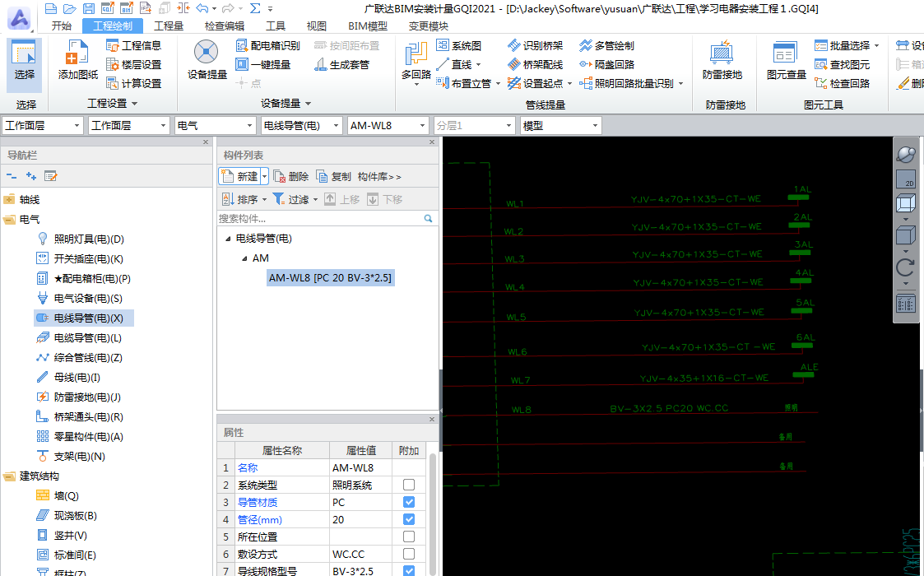Click 一键提量 one-click takeoff

[x=262, y=64]
